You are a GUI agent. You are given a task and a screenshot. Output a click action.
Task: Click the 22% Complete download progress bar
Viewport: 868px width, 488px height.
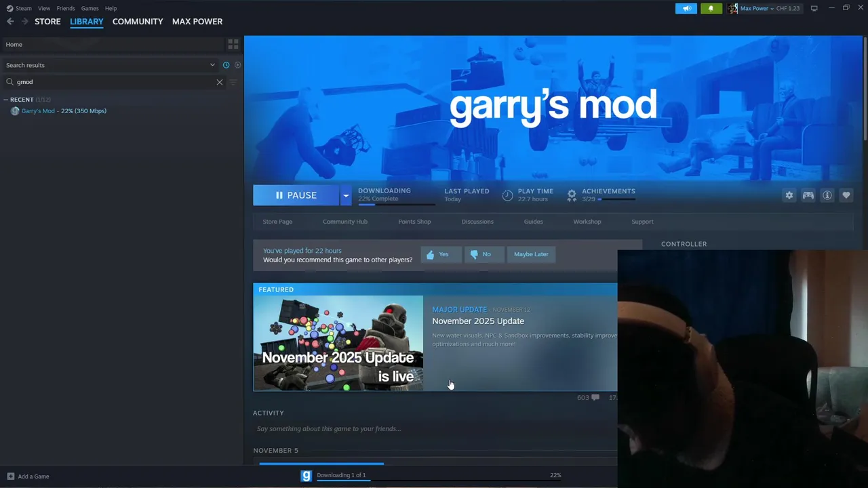click(396, 204)
